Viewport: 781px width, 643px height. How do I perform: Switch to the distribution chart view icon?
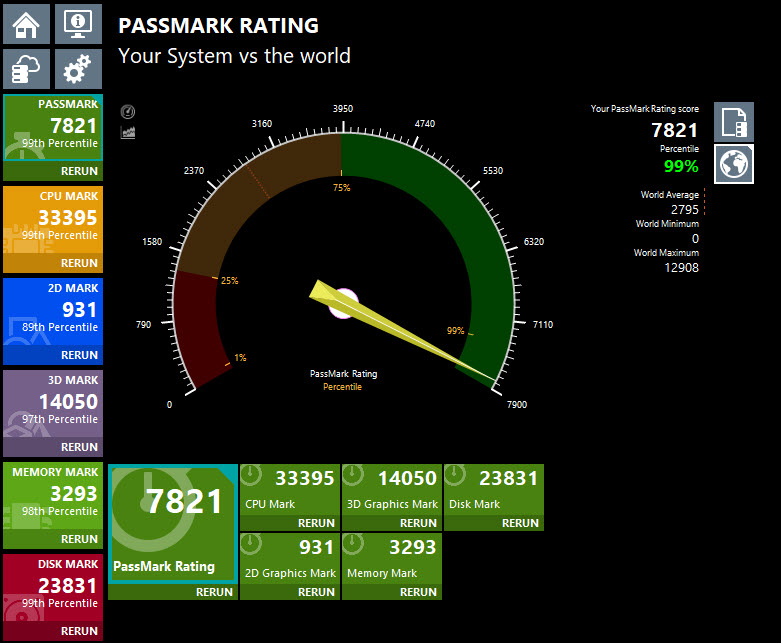128,132
